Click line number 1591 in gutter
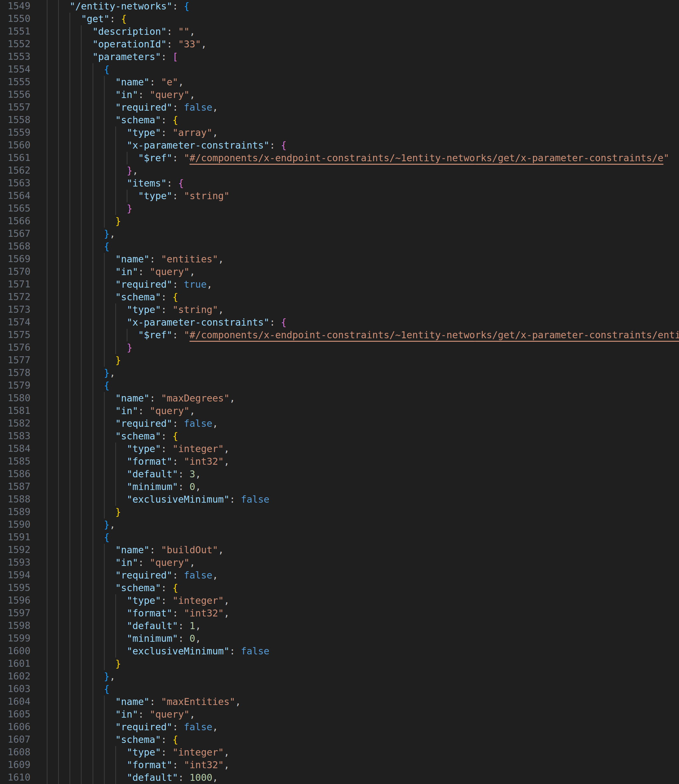The height and width of the screenshot is (784, 679). [x=19, y=537]
